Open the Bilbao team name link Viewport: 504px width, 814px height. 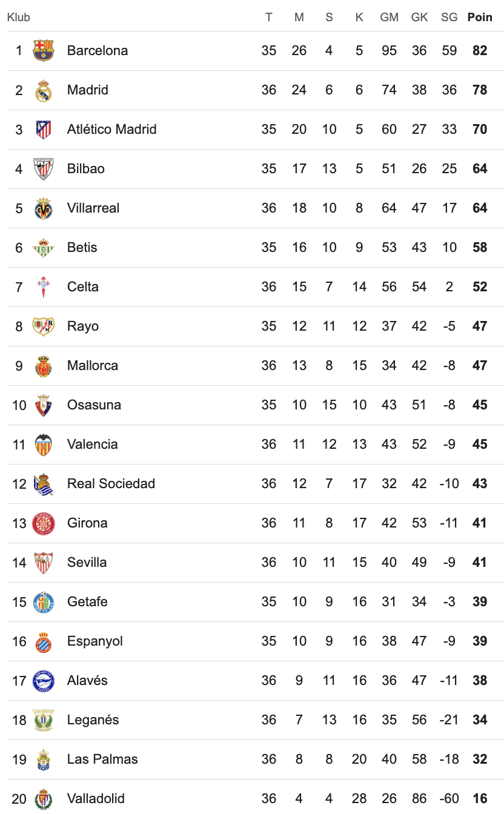(86, 169)
